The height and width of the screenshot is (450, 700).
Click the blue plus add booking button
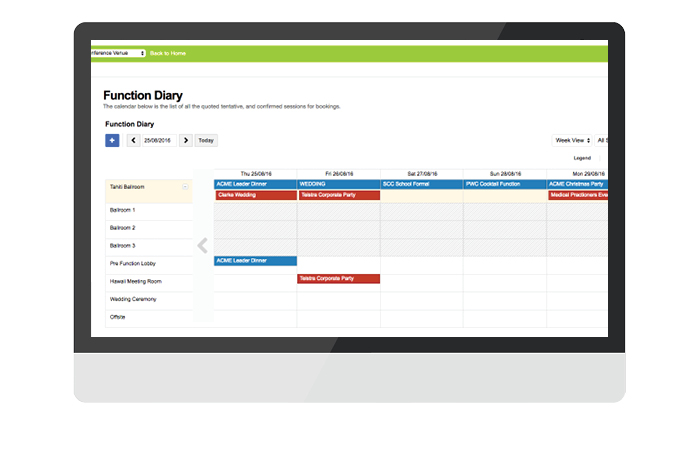112,140
